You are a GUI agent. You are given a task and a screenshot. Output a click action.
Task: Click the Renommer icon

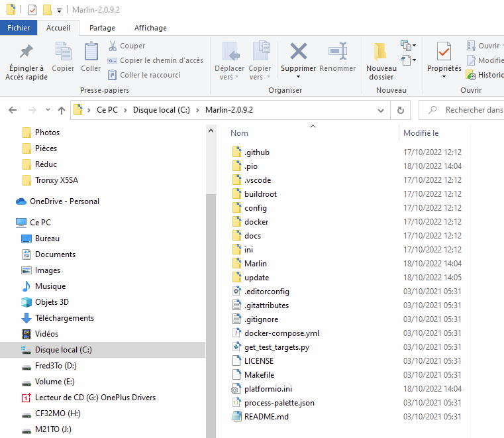click(x=338, y=52)
